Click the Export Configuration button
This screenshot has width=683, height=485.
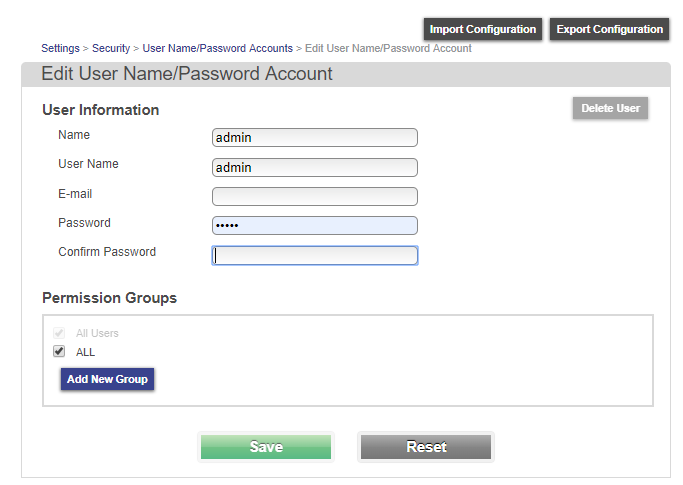(x=609, y=29)
